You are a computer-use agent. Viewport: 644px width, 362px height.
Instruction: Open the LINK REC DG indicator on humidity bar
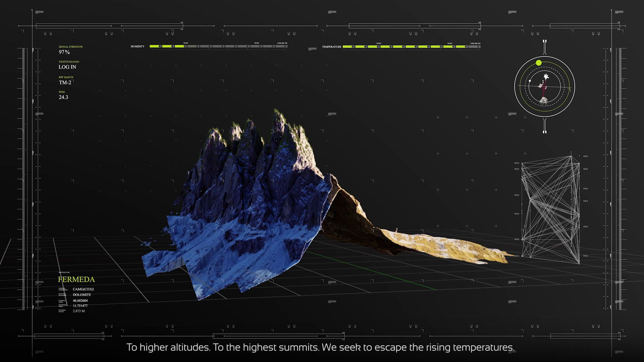point(283,43)
